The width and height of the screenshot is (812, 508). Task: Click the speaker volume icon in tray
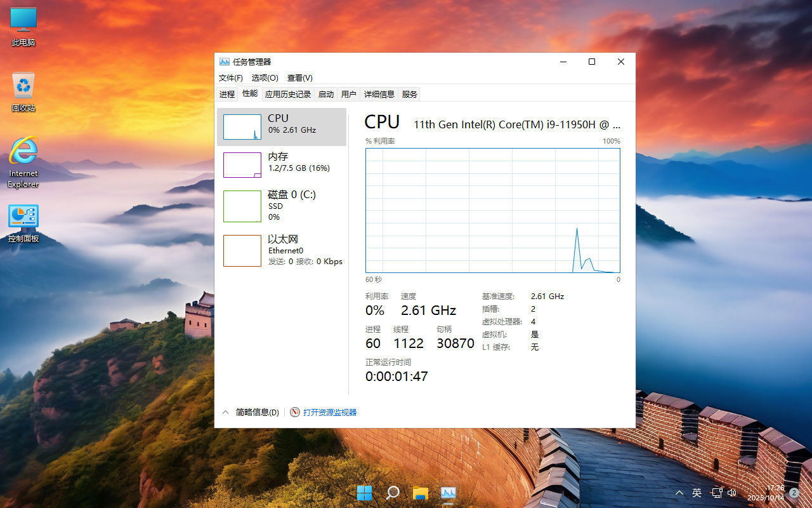(x=732, y=492)
